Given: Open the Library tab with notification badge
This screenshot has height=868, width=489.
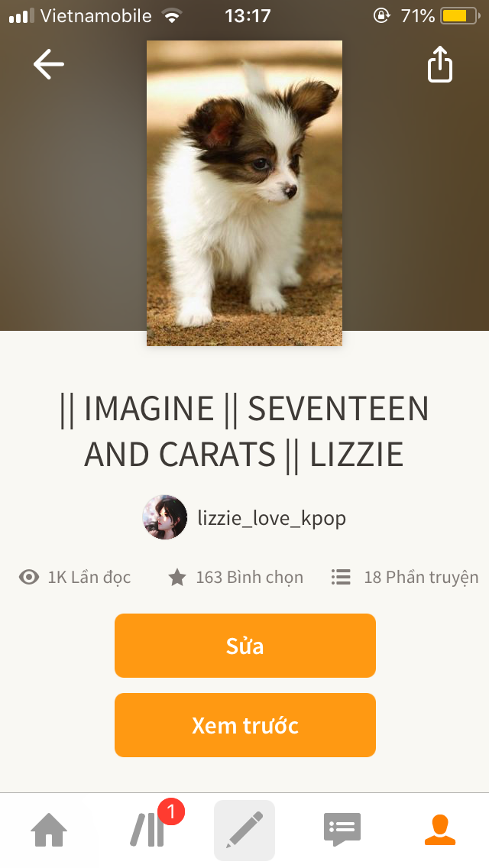Looking at the screenshot, I should pos(147,830).
